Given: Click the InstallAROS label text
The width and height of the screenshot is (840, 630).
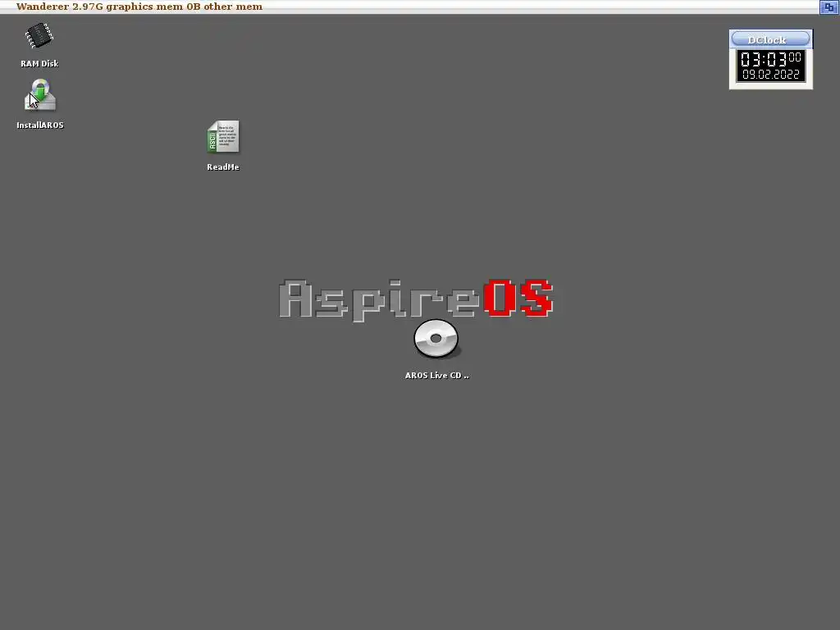Looking at the screenshot, I should point(40,125).
